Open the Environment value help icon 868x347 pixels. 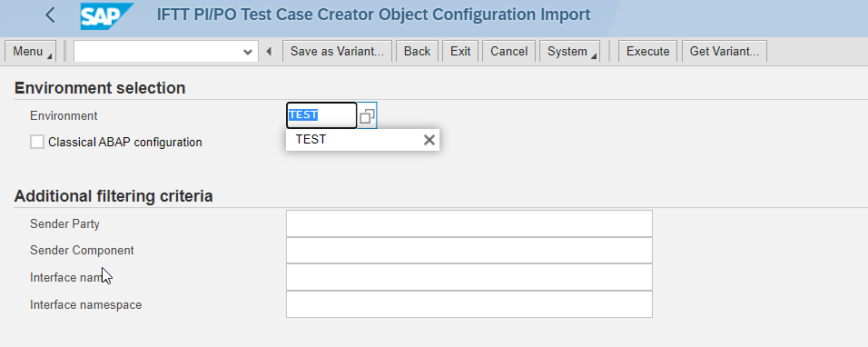pos(367,115)
